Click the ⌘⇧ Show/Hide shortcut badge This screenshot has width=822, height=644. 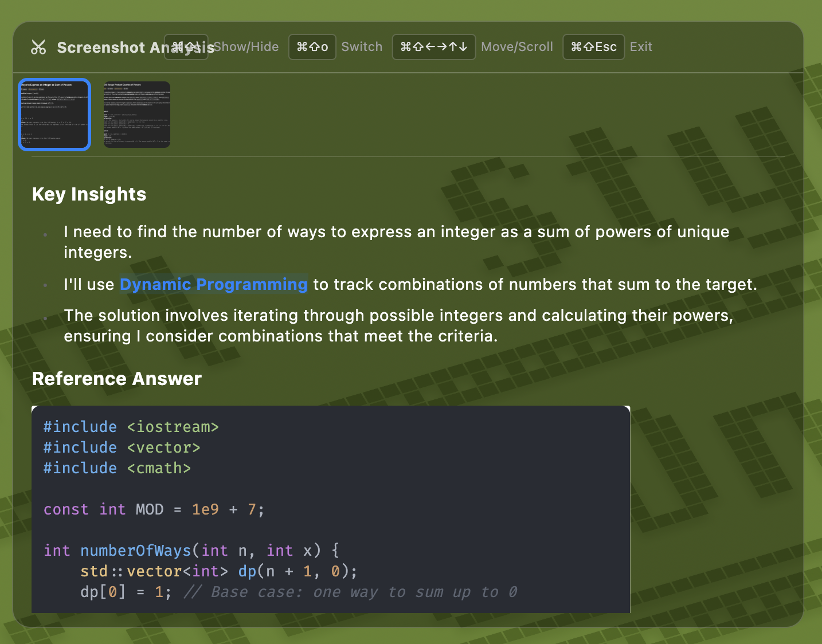186,47
